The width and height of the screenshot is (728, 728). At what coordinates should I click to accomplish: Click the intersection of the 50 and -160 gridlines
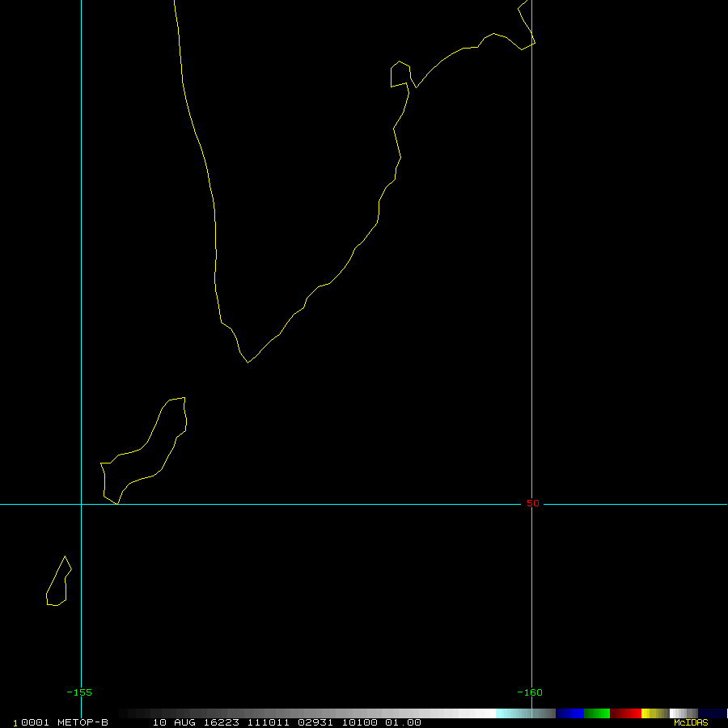tap(531, 504)
